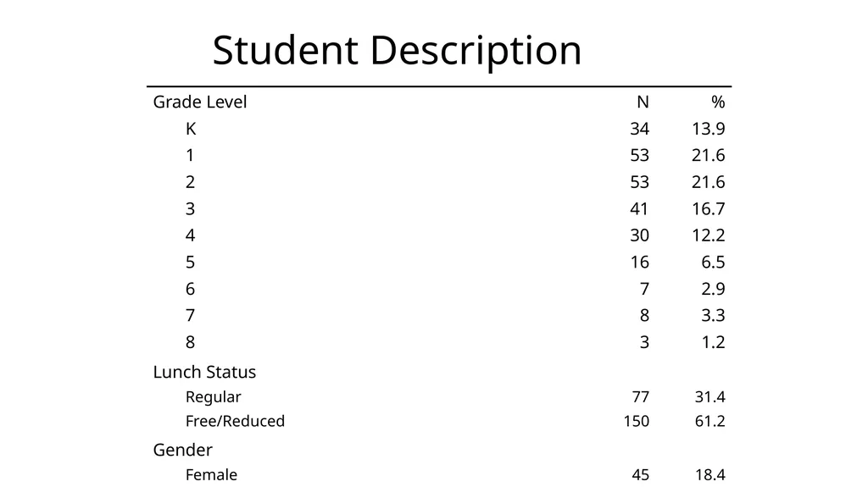Select the Regular lunch row label
868x487 pixels.
coord(213,397)
